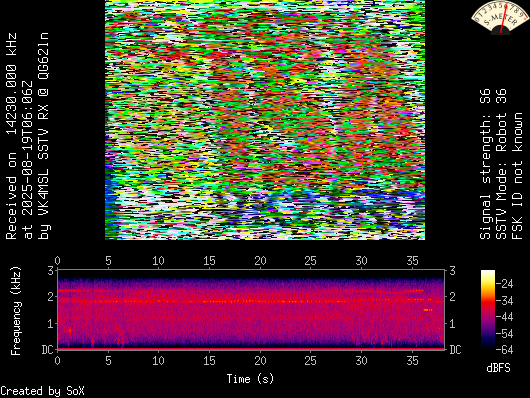Image resolution: width=530 pixels, height=398 pixels.
Task: Click the '-34' dBFS scale value
Action: pyautogui.click(x=504, y=301)
